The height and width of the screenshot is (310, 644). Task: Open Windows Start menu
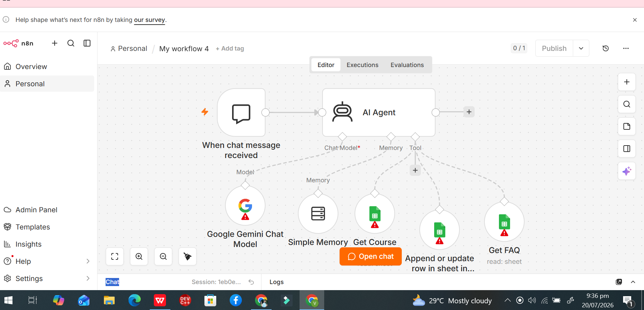pos(8,300)
